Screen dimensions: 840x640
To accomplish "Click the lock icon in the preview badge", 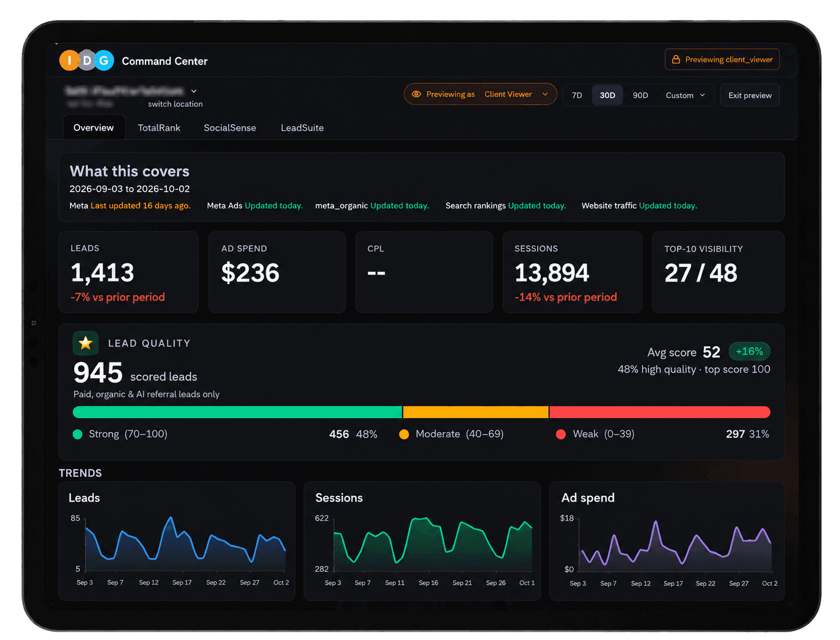I will (x=676, y=59).
